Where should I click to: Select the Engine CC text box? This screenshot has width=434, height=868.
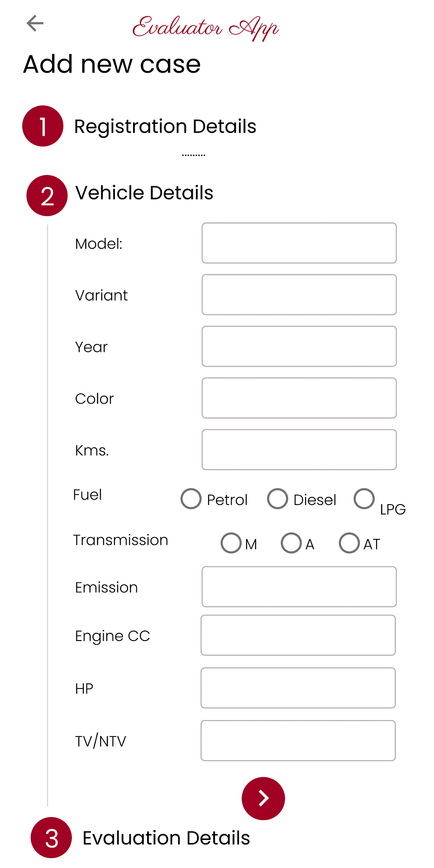coord(298,635)
